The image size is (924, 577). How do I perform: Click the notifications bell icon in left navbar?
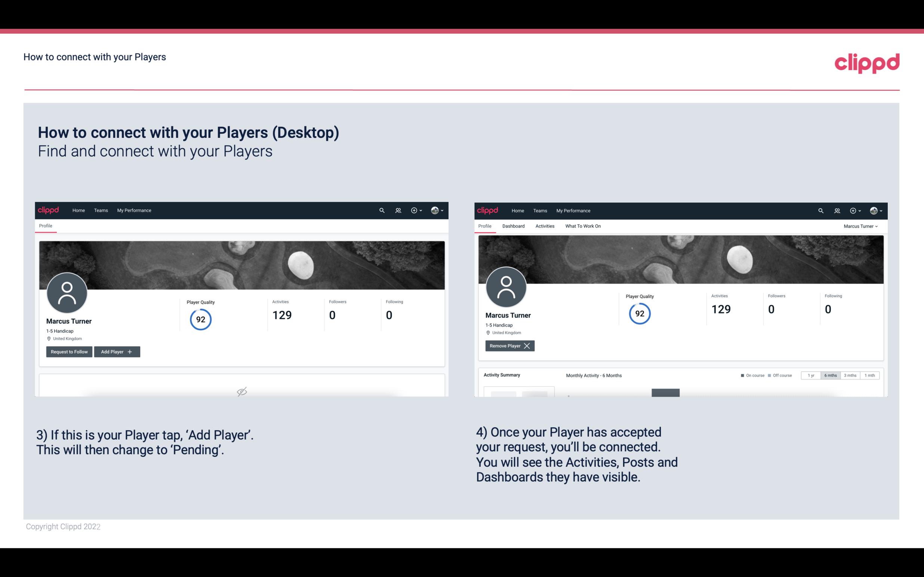pos(398,210)
